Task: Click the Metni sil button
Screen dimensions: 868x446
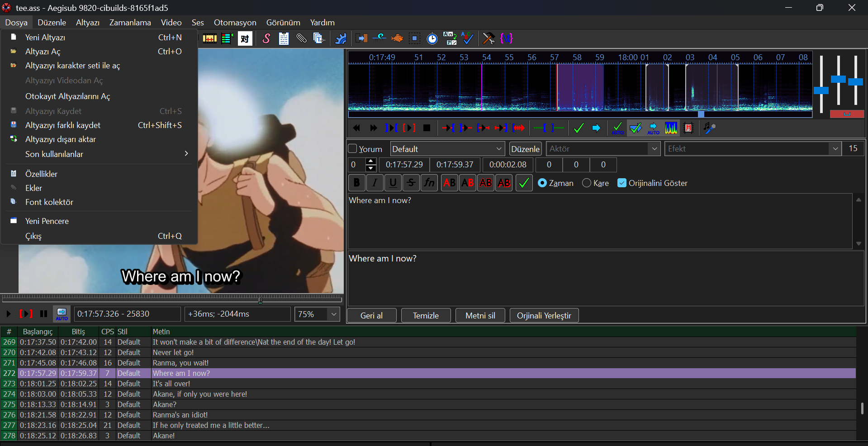Action: (480, 315)
